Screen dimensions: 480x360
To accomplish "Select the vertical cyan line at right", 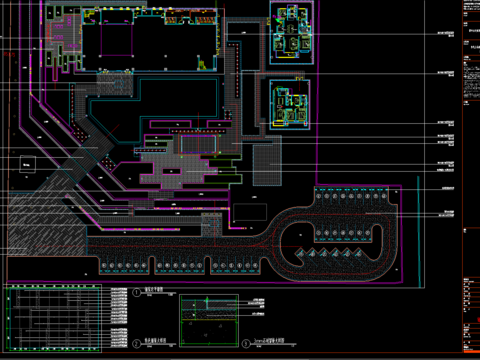I will [x=419, y=232].
